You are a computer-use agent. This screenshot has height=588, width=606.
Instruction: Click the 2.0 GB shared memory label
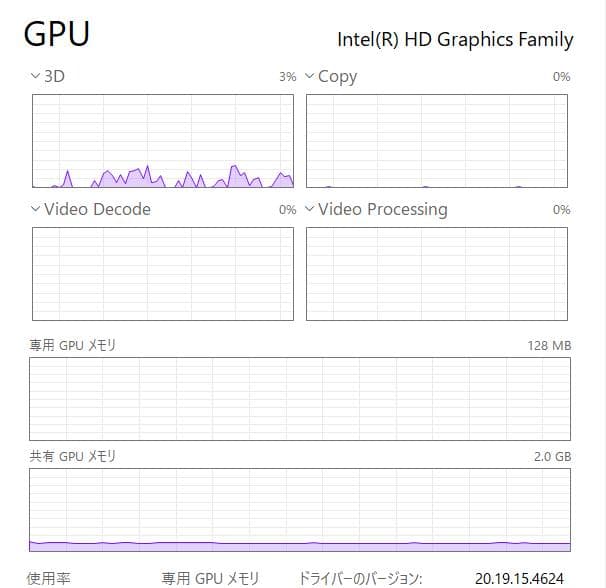(x=551, y=456)
